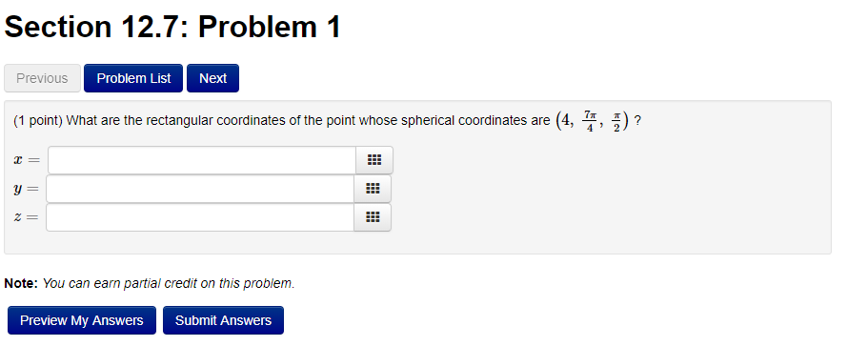Click the y = label
Viewport: 868px width, 346px height.
pyautogui.click(x=26, y=190)
